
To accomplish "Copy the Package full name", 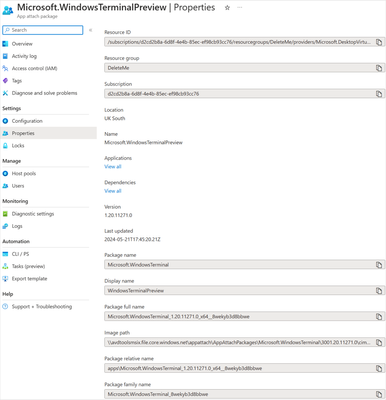I will pyautogui.click(x=379, y=317).
